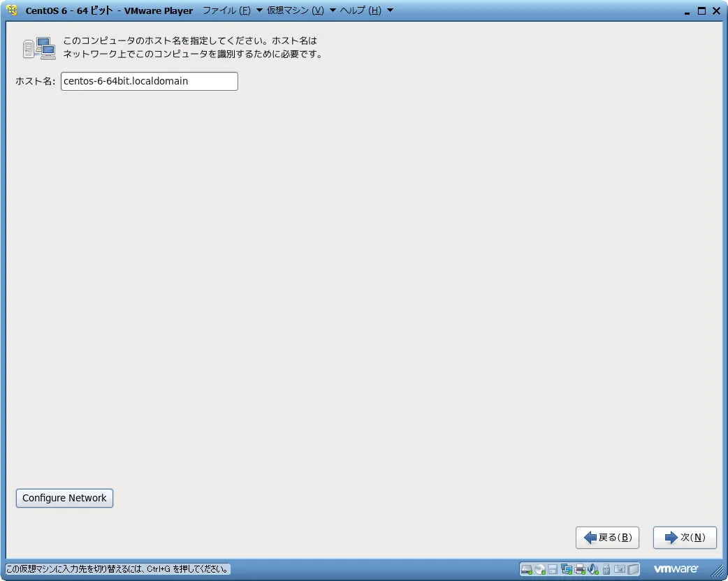Click the sound adapter status icon
The image size is (728, 581).
(x=592, y=569)
